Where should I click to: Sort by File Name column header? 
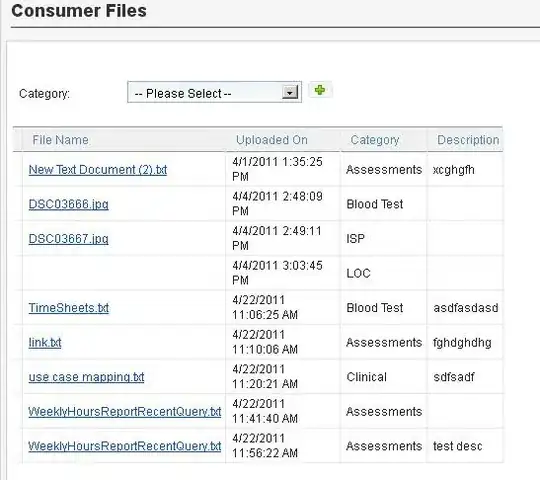tap(60, 140)
